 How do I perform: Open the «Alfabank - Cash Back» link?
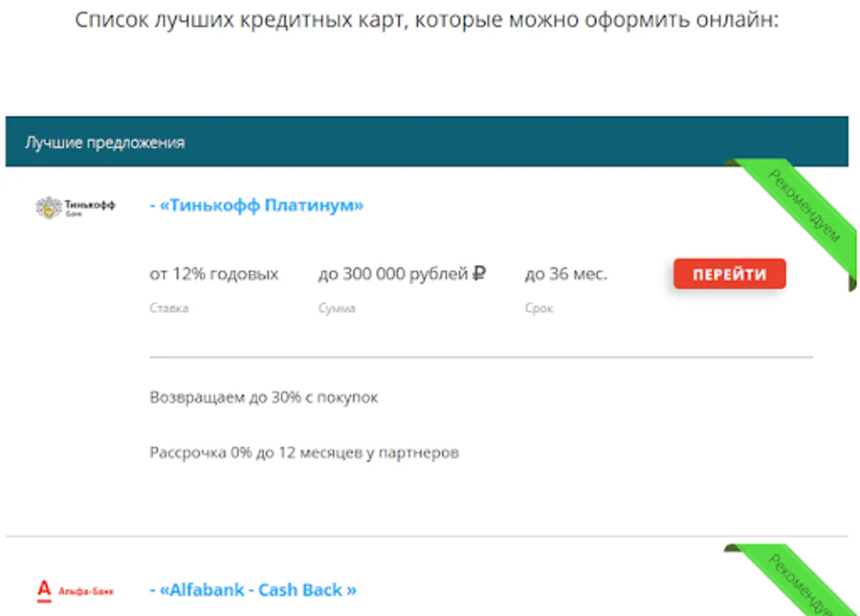pos(253,590)
